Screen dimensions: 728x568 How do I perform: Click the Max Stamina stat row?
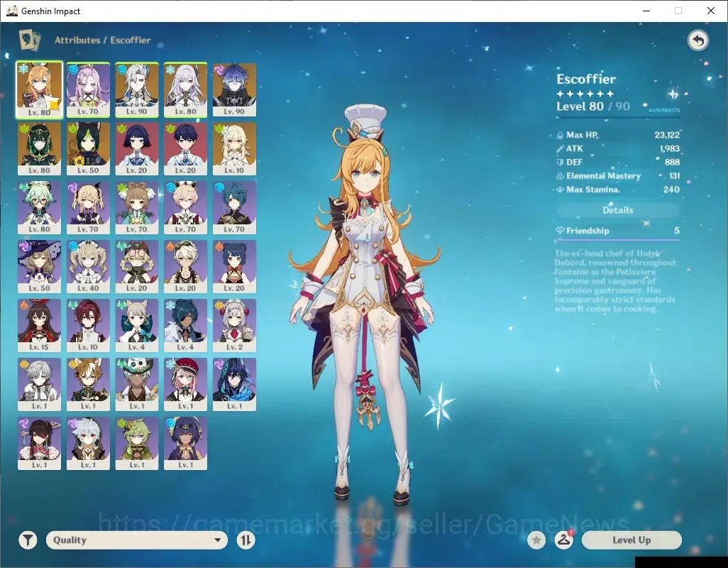pos(618,190)
